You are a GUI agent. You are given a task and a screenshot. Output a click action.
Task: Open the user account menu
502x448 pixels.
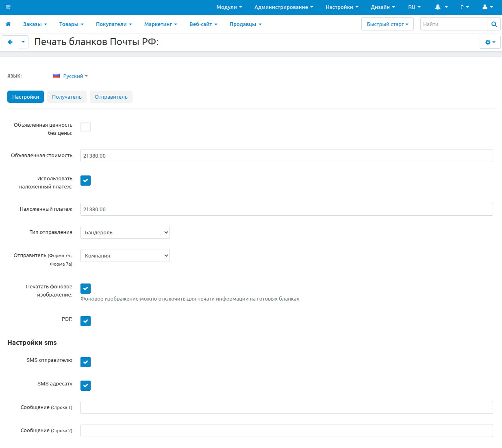coord(487,7)
